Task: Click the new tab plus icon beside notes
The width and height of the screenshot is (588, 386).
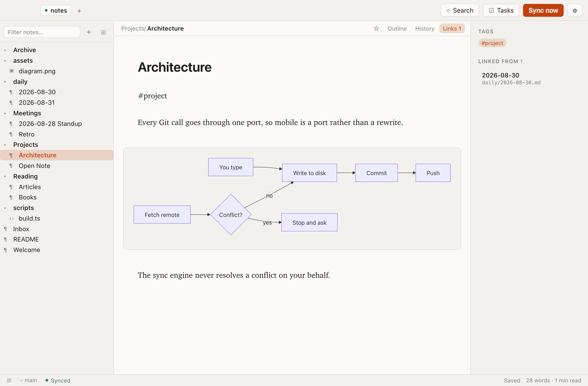Action: tap(79, 11)
